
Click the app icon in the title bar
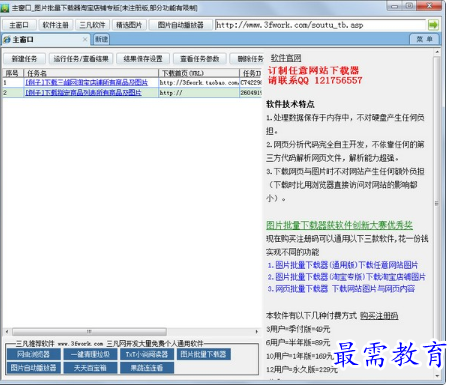(5, 8)
